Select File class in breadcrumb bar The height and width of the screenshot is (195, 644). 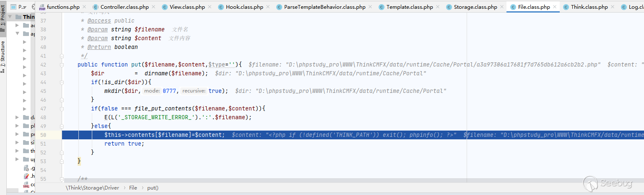click(x=133, y=188)
